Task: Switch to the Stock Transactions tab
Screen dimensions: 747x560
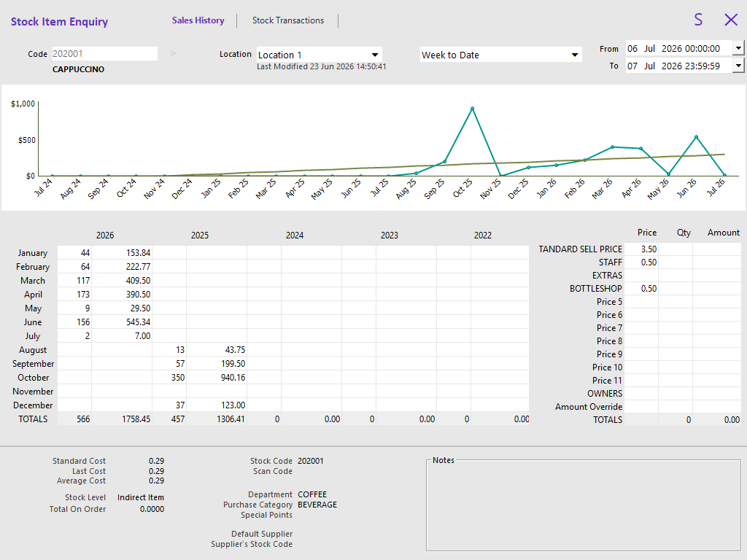Action: [x=288, y=20]
